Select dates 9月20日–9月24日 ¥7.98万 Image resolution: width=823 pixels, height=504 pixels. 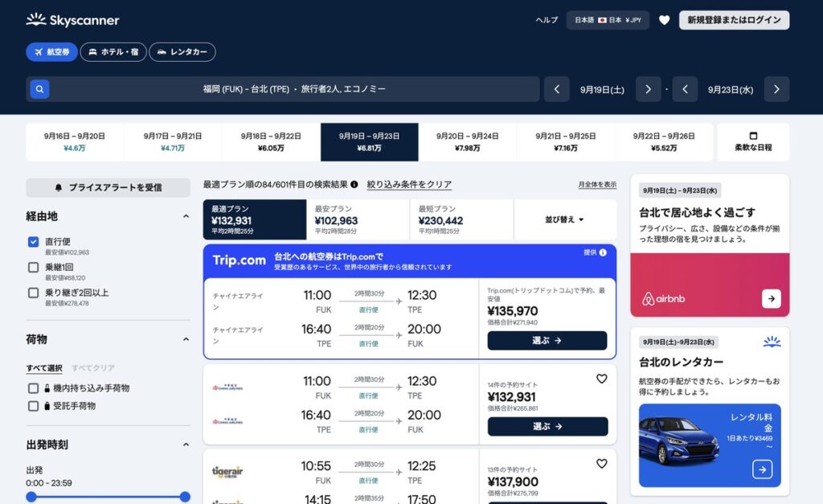(467, 141)
